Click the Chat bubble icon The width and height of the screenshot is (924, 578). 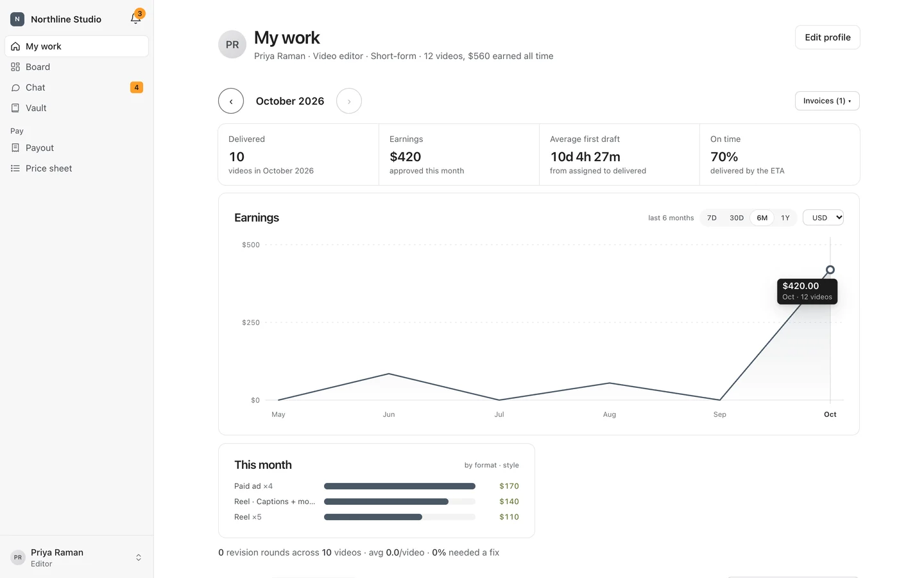tap(15, 87)
